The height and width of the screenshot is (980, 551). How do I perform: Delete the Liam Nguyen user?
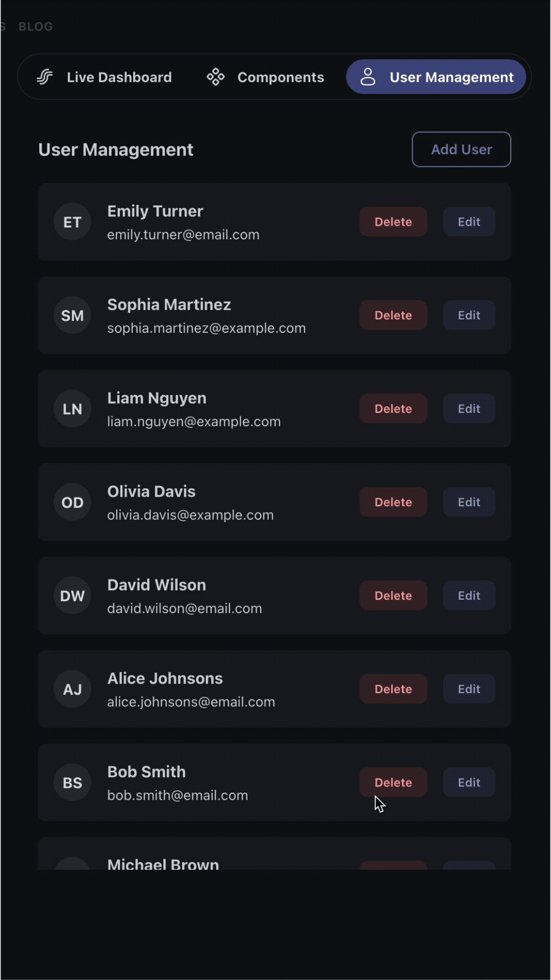pos(393,409)
